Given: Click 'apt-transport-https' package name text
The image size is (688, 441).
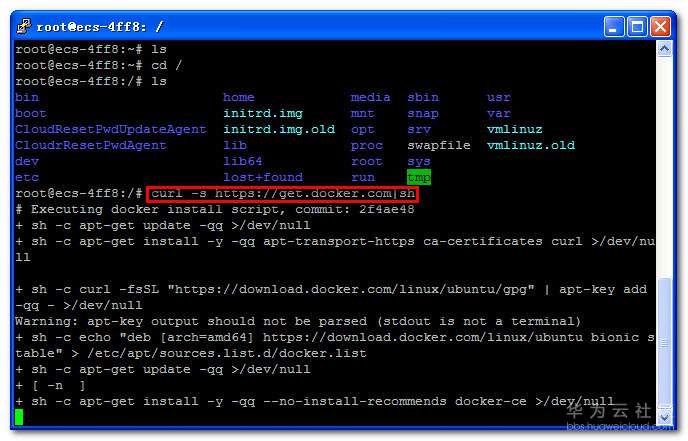Looking at the screenshot, I should [x=339, y=241].
